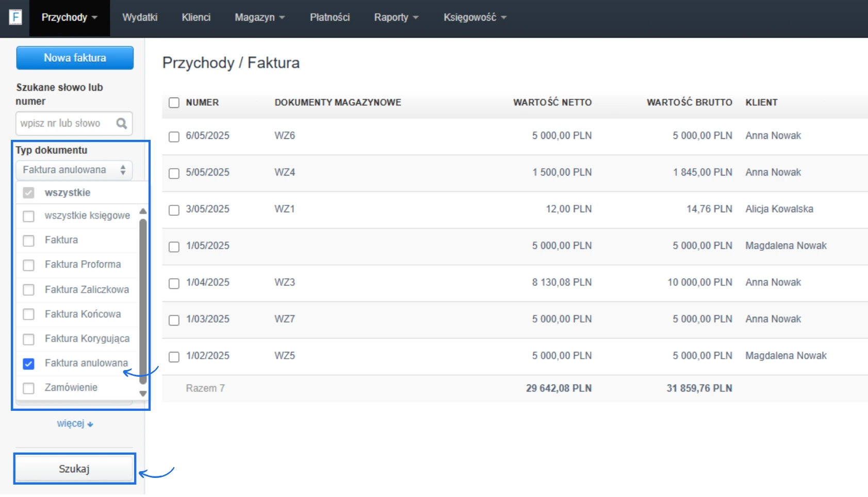Expand the Przychody menu
Screen dimensions: 868x497
tap(69, 18)
